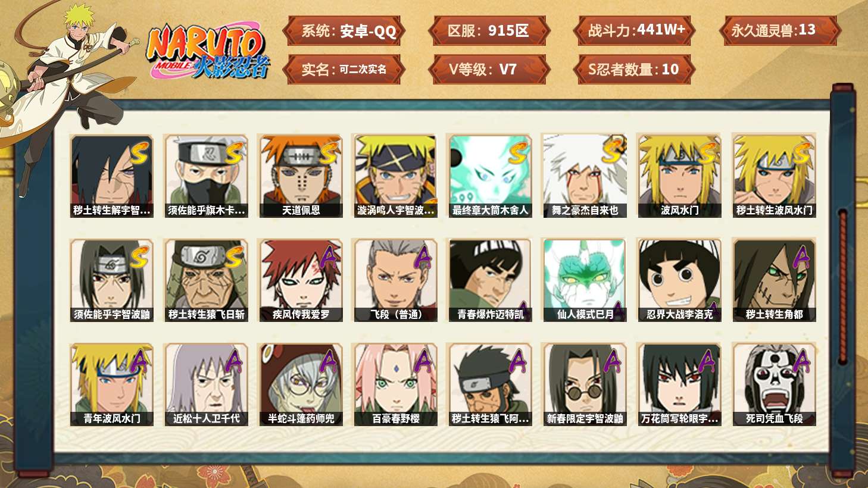Select the 百豪春野樱 ninja portrait
Image resolution: width=868 pixels, height=488 pixels.
coord(395,384)
